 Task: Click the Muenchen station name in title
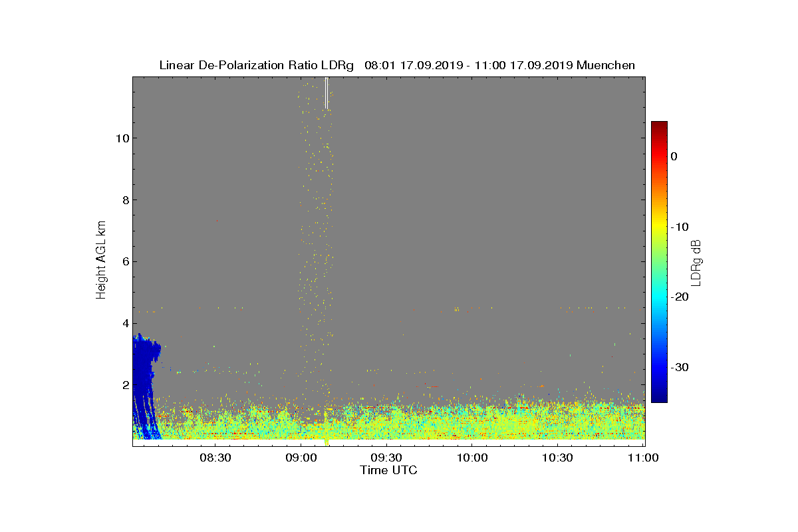pyautogui.click(x=606, y=65)
